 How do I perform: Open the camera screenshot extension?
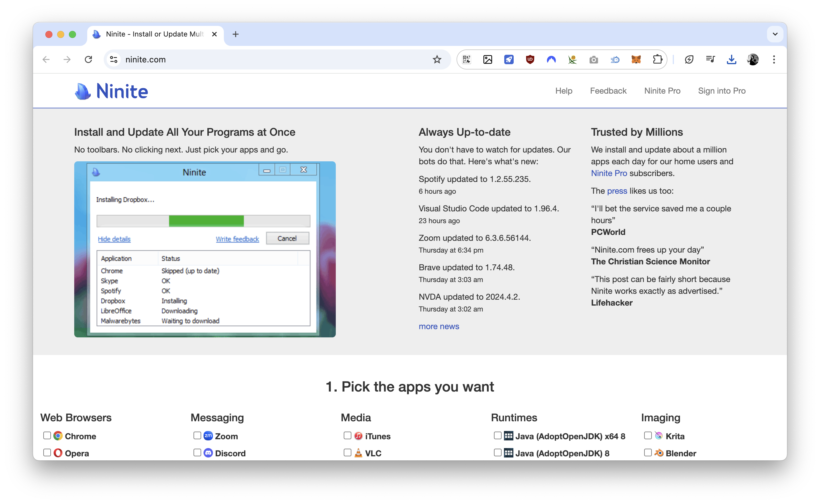pos(593,59)
